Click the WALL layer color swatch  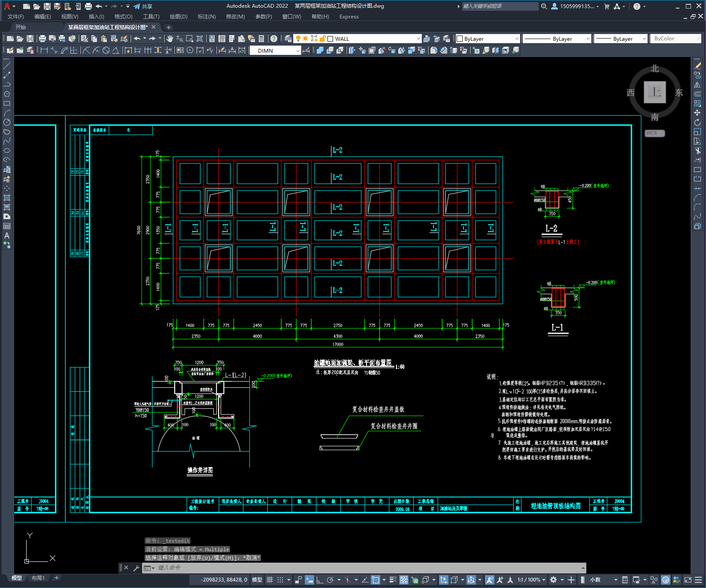tap(330, 39)
